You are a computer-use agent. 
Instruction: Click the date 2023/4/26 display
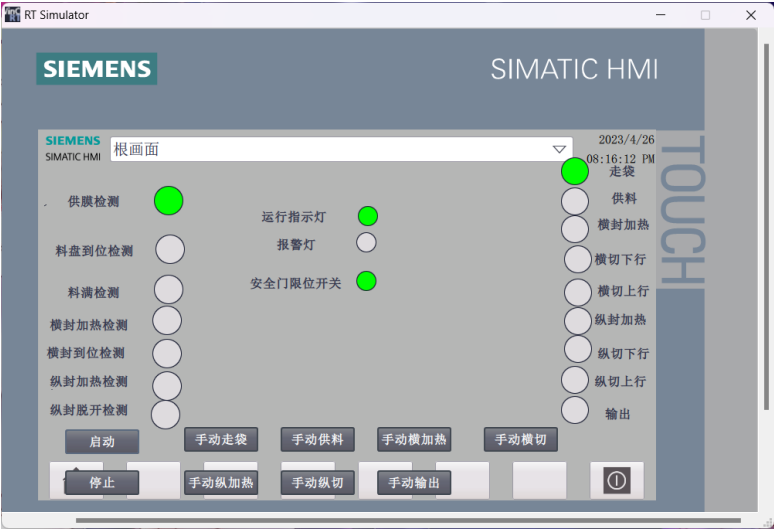pyautogui.click(x=626, y=140)
